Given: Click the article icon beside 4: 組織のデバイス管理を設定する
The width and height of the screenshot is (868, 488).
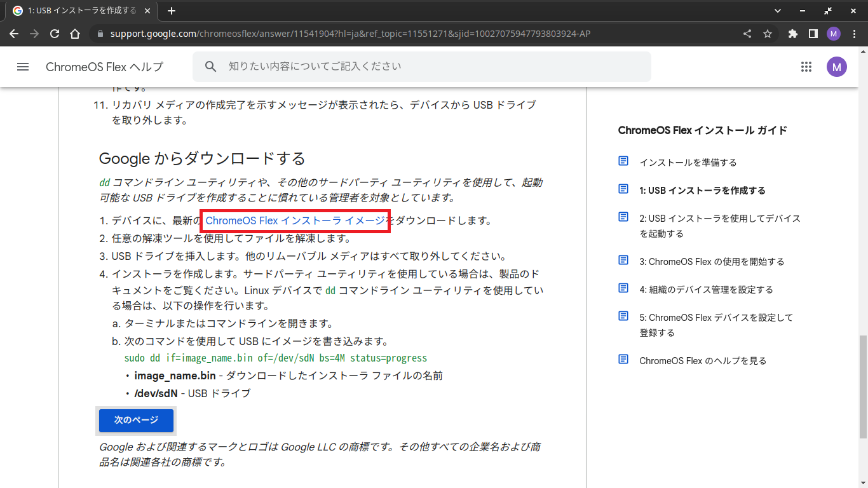Looking at the screenshot, I should point(623,288).
